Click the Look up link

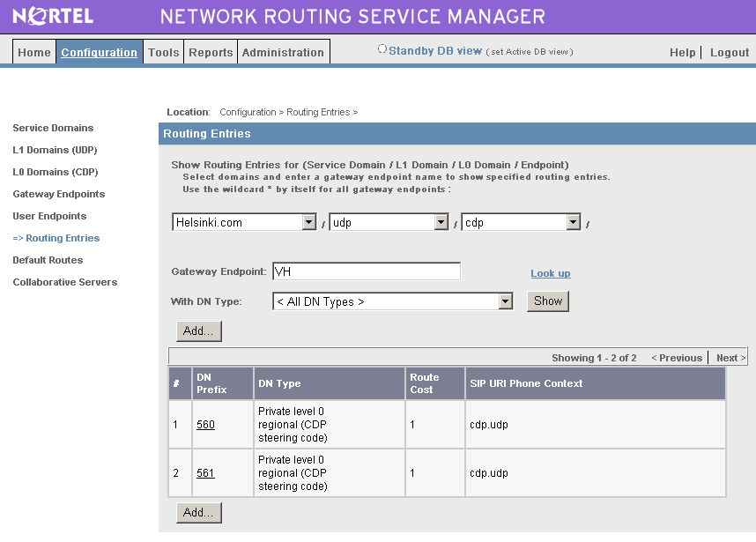pyautogui.click(x=551, y=273)
